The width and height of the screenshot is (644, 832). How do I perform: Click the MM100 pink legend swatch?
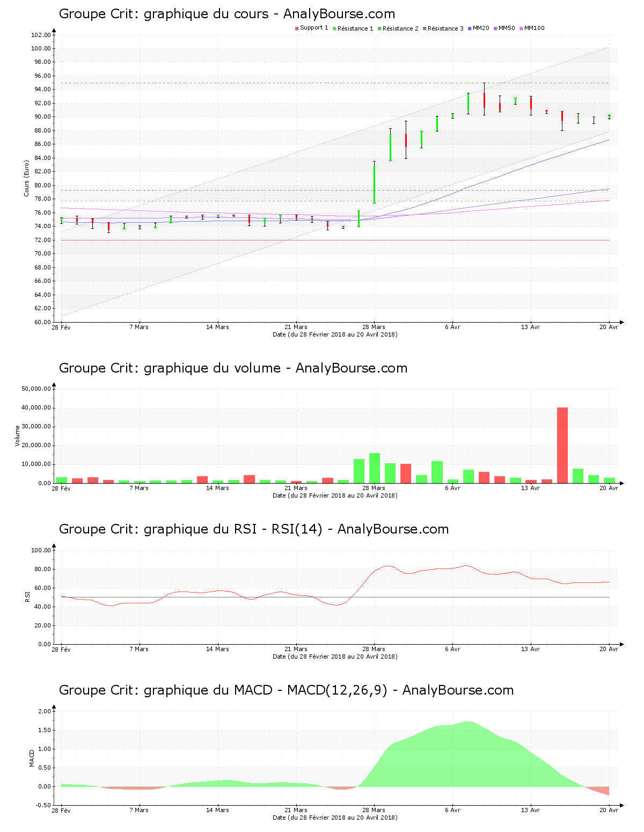(x=521, y=28)
